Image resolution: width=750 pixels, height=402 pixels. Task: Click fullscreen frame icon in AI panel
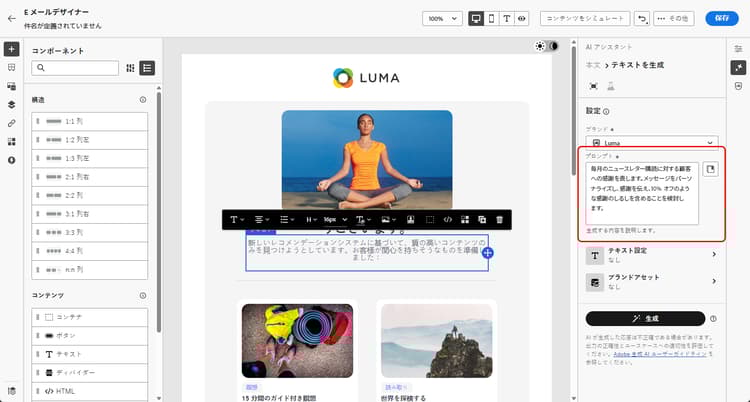[594, 86]
